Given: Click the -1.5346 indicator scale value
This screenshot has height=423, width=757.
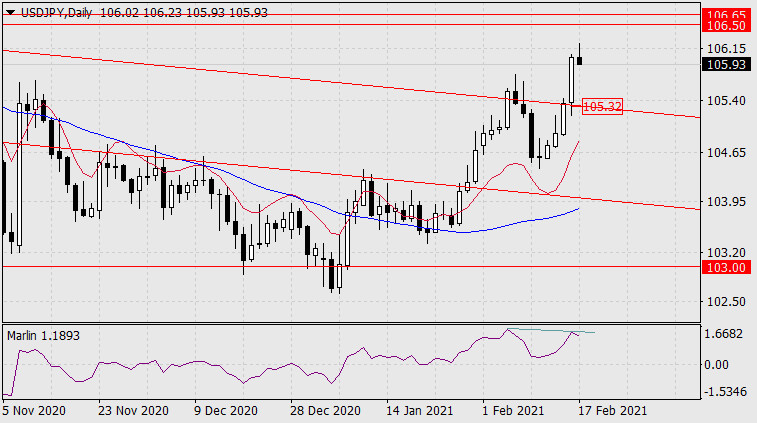Looking at the screenshot, I should tap(725, 391).
